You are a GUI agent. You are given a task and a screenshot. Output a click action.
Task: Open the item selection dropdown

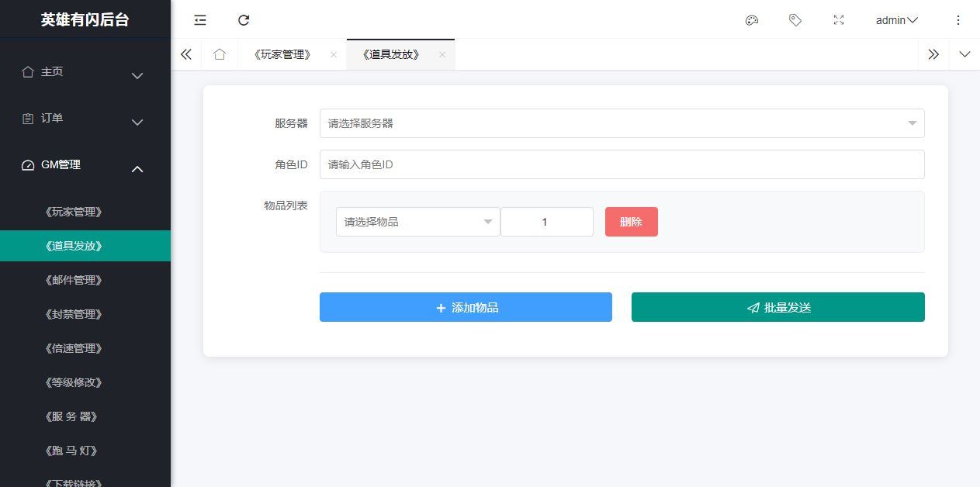tap(417, 222)
